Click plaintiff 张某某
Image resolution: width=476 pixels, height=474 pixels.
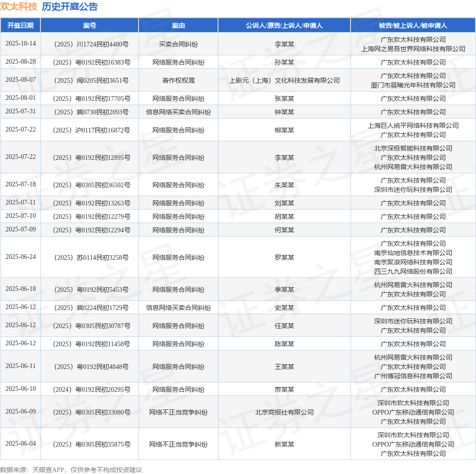click(x=284, y=99)
